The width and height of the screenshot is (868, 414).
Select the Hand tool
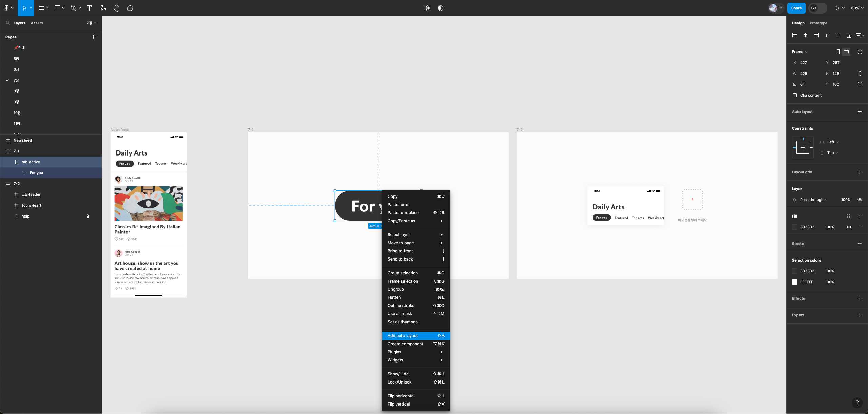pyautogui.click(x=116, y=8)
